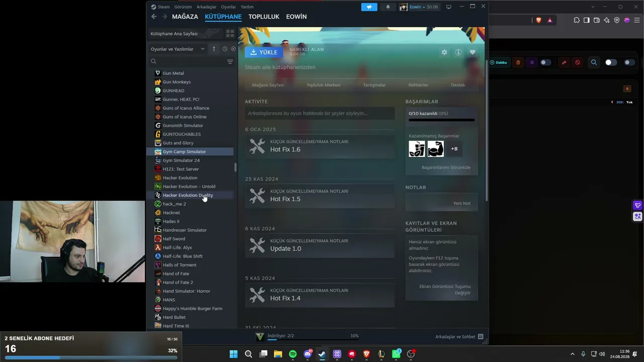Open Leo AI sparkle icon in the browser
The image size is (644, 362).
607,20
